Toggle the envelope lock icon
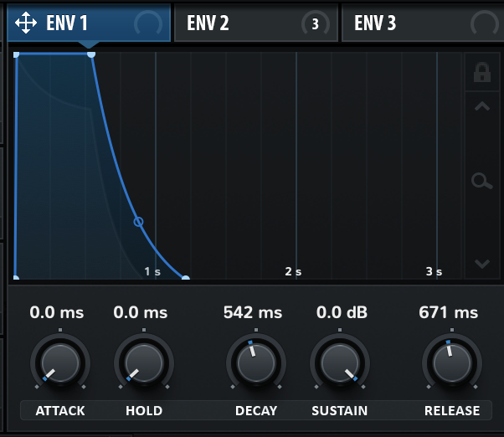The image size is (504, 437). click(x=481, y=73)
